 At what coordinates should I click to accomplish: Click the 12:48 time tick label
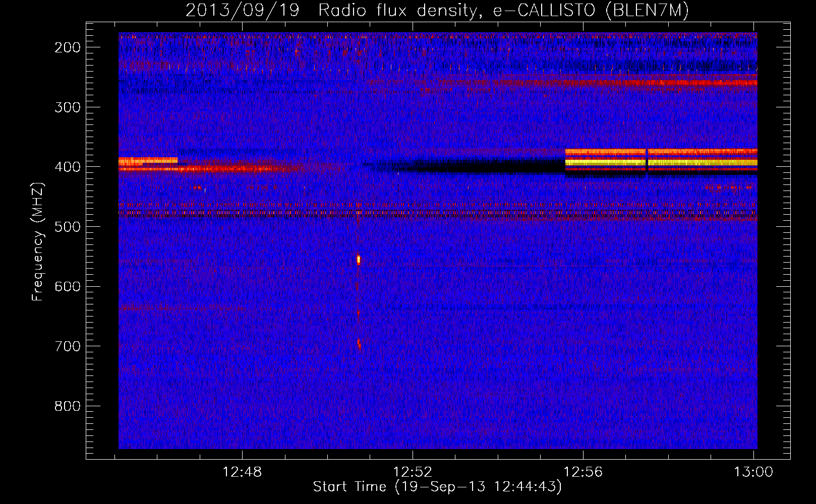click(242, 472)
